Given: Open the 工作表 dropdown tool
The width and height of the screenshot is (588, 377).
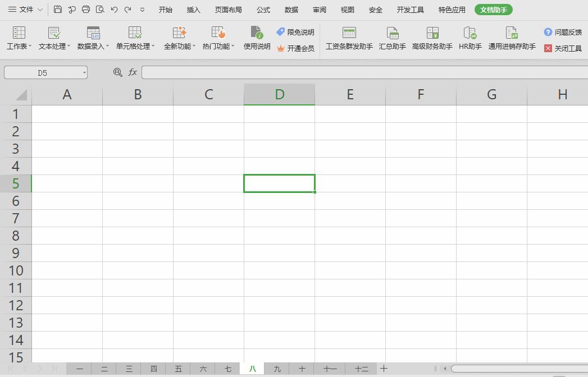Looking at the screenshot, I should point(19,38).
